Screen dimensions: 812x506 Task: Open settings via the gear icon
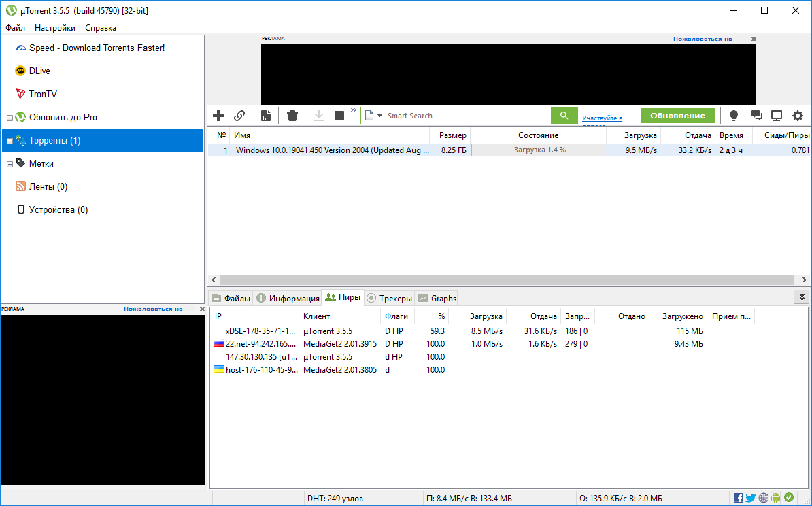pos(798,116)
